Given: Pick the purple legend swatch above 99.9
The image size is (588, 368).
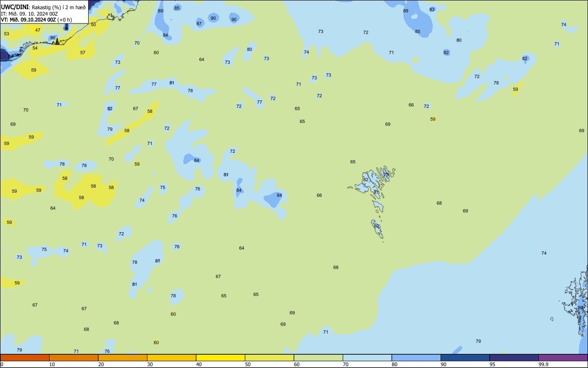Looking at the screenshot, I should tap(563, 357).
